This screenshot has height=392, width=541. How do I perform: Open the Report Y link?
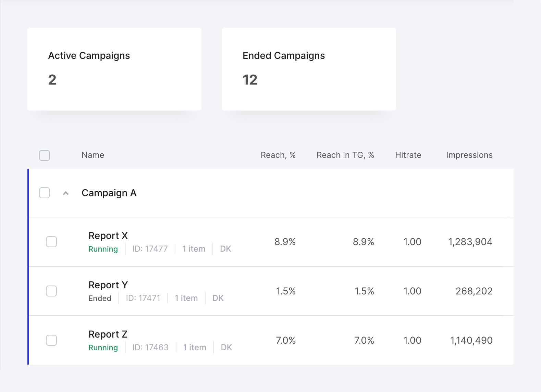[108, 285]
